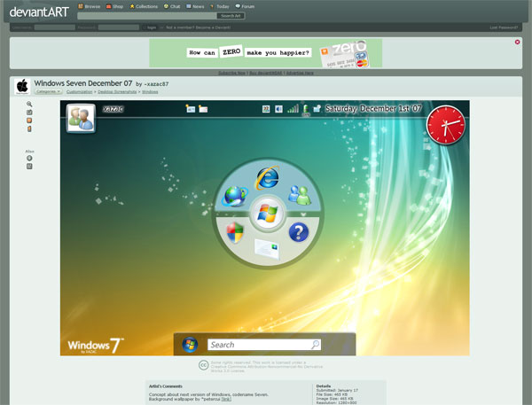This screenshot has height=405, width=532.
Task: Click the [link] in Artist's Comments
Action: (226, 399)
